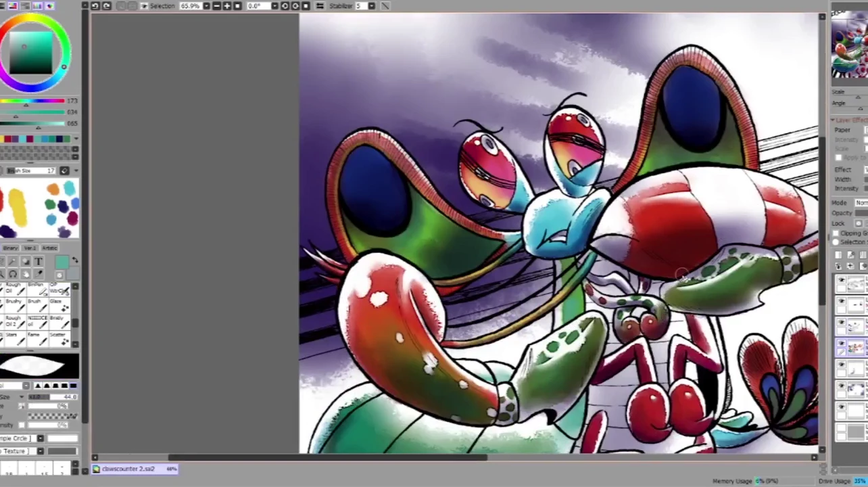This screenshot has height=487, width=868.
Task: Select the BinPen brush preset
Action: 38,288
